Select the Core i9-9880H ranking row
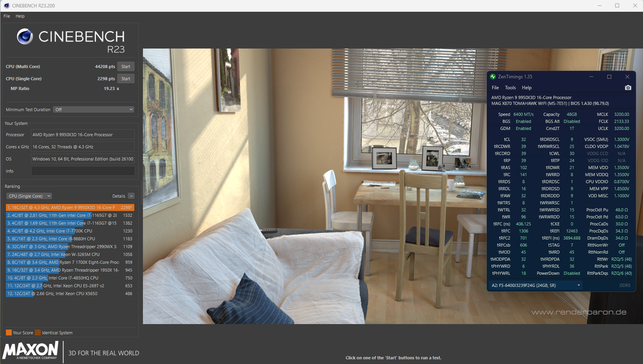 point(70,239)
